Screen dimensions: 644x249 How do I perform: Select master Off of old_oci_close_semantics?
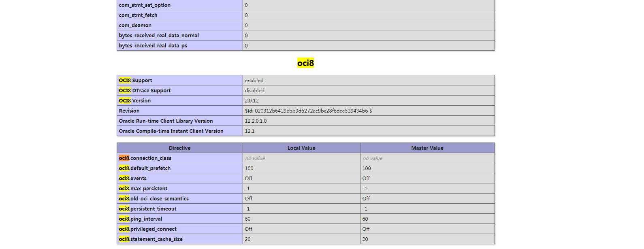[366, 198]
